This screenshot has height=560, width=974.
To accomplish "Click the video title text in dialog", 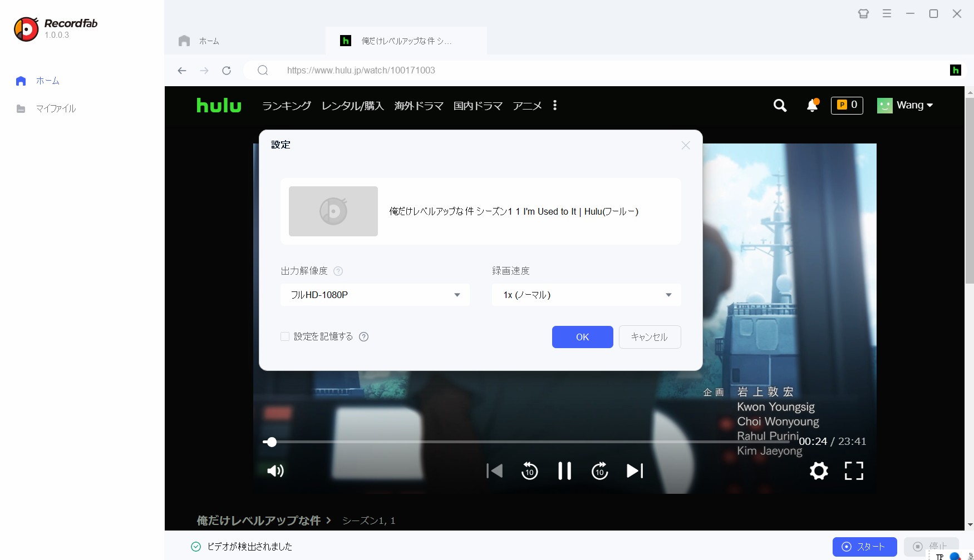I will point(514,211).
